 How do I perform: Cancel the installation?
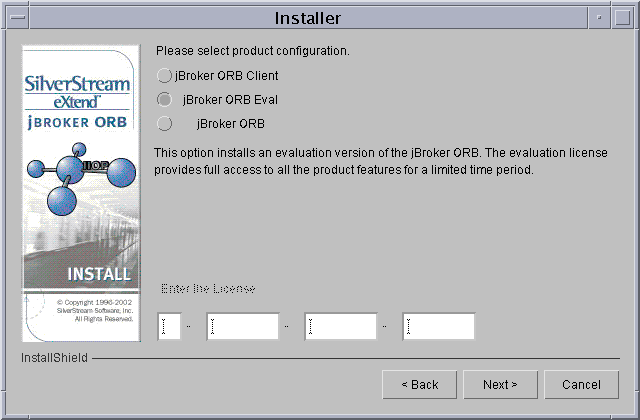click(581, 384)
